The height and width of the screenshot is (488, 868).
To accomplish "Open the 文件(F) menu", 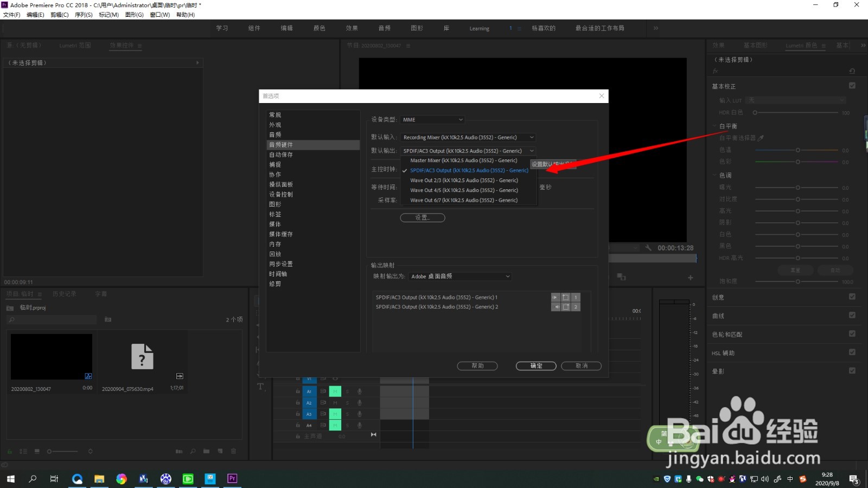I will point(11,15).
